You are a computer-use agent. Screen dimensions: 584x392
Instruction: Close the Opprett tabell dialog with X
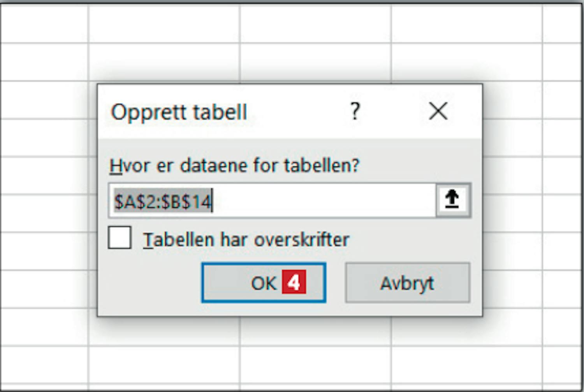tap(438, 111)
